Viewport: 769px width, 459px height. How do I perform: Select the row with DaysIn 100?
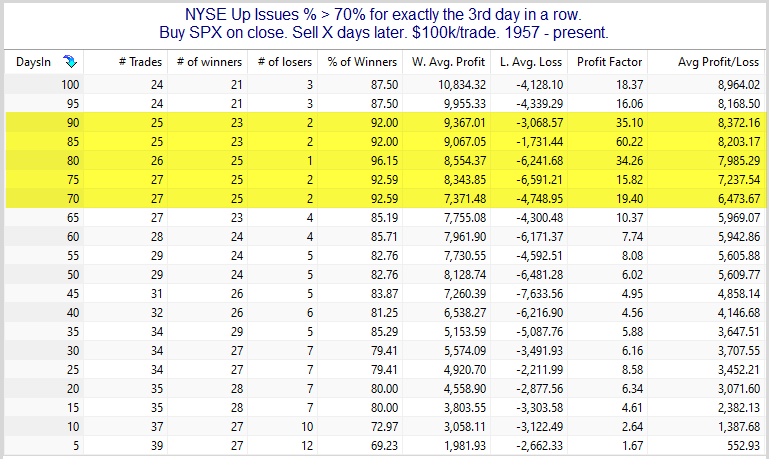[x=385, y=84]
